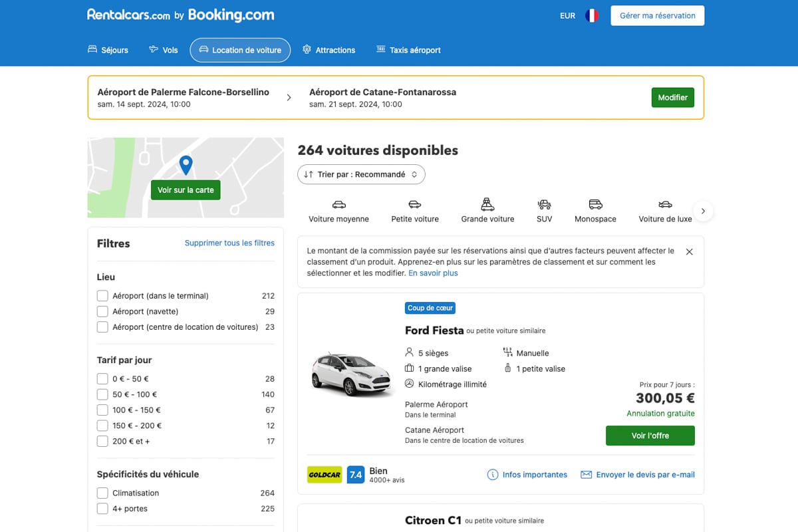798x532 pixels.
Task: Filter by Petite voiture car icon
Action: 415,204
